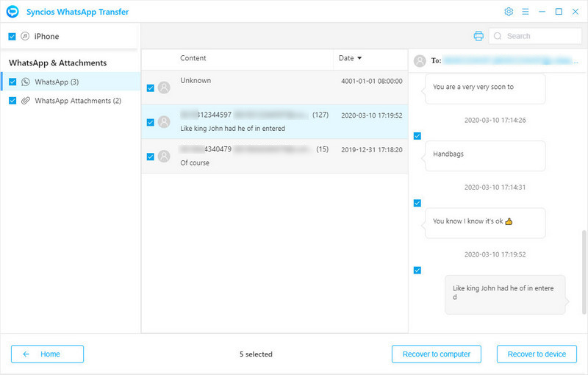Click the Search input field
The height and width of the screenshot is (375, 588).
[535, 36]
